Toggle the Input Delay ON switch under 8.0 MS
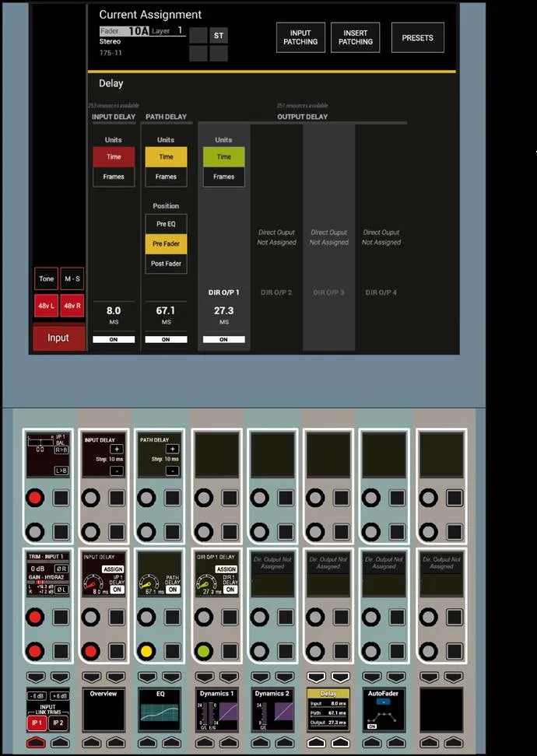This screenshot has width=537, height=756. click(x=114, y=339)
